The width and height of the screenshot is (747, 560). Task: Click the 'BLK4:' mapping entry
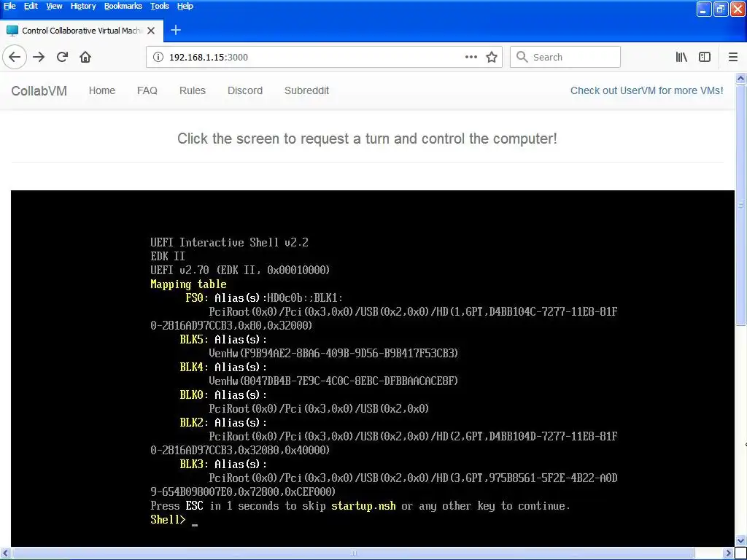pyautogui.click(x=194, y=367)
